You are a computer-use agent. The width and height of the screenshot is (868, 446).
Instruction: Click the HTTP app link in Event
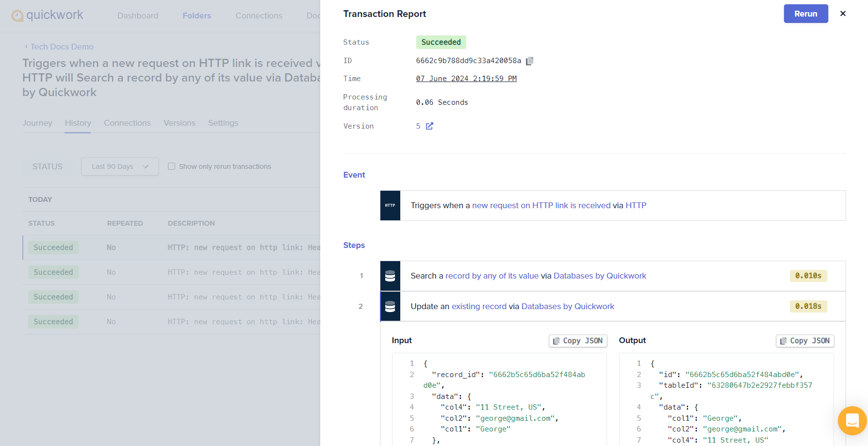(x=636, y=205)
